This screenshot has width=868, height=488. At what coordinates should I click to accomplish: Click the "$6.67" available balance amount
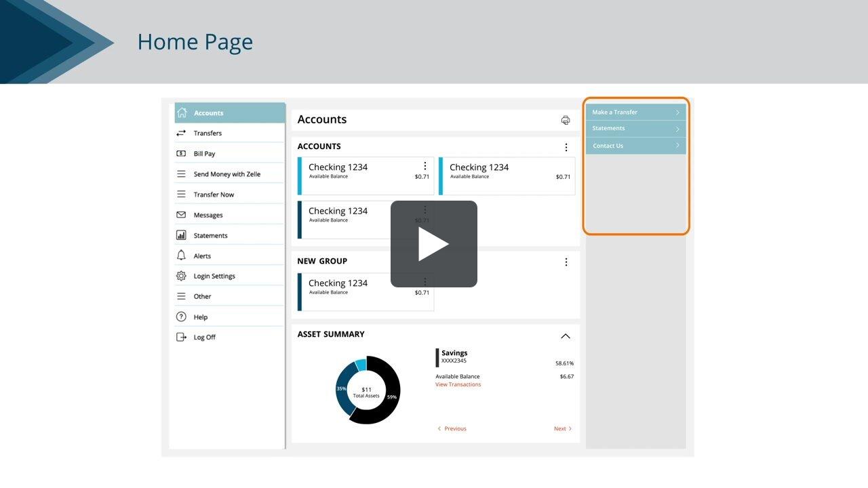pos(567,376)
